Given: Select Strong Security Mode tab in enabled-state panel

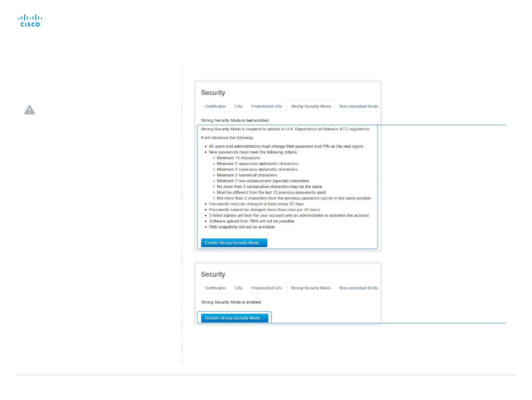Looking at the screenshot, I should pyautogui.click(x=311, y=288).
